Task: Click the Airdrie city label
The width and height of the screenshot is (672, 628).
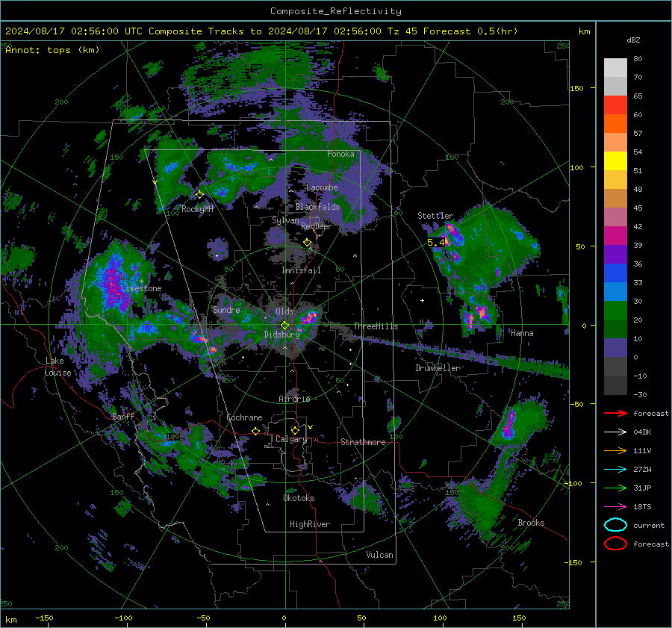Action: [294, 399]
